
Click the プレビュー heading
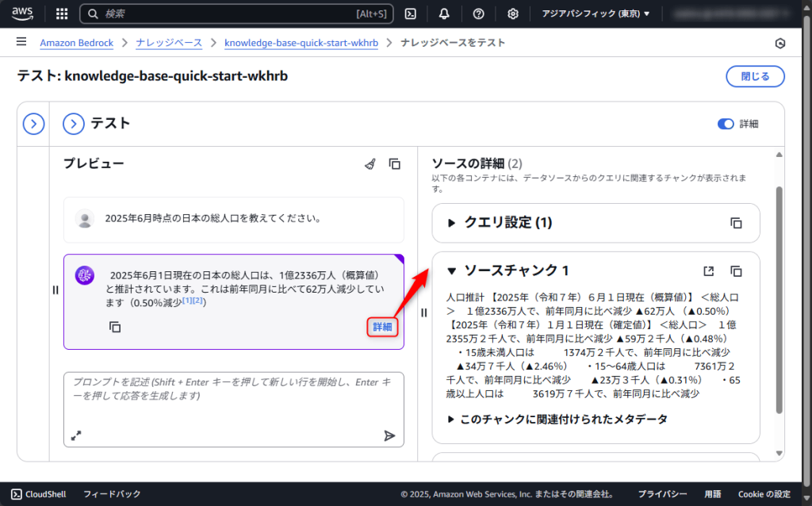(x=94, y=163)
